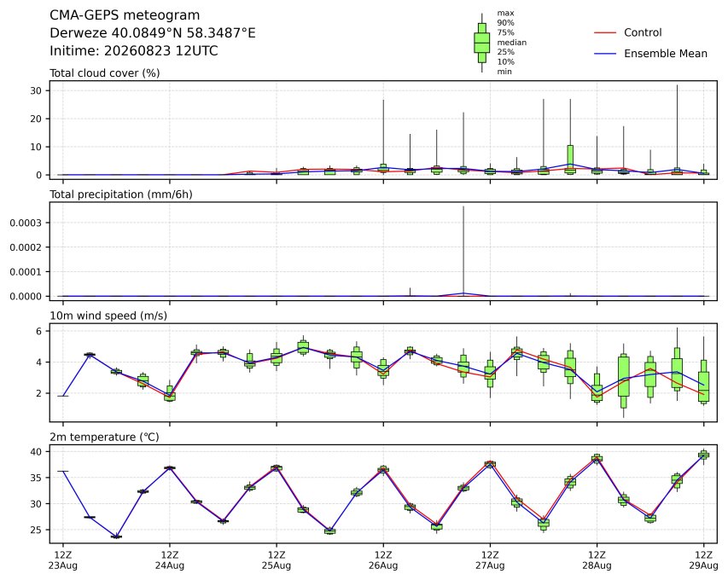Click the '0.0002' precipitation axis tick
Viewport: 728px width, 580px height.
tap(26, 247)
